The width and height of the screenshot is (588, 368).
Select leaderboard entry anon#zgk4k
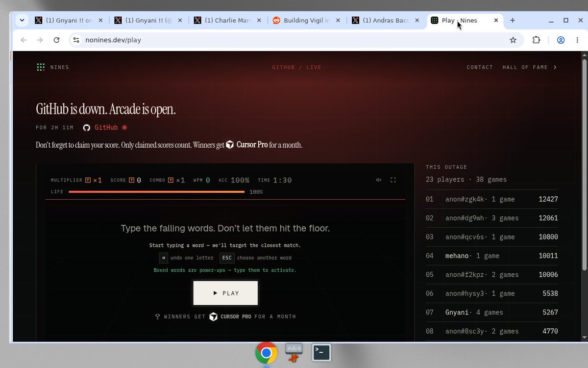491,199
